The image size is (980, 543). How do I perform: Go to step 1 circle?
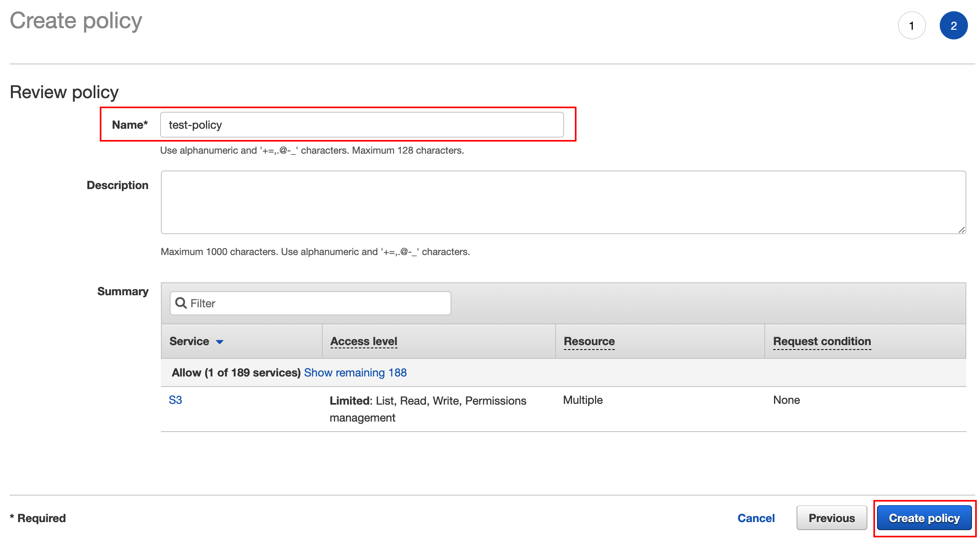tap(911, 26)
